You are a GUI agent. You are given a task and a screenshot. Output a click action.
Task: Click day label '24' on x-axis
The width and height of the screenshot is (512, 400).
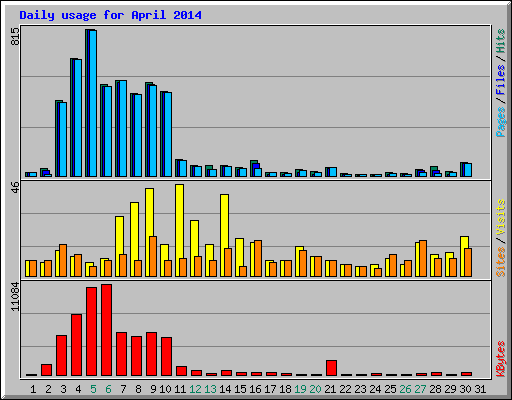coord(375,389)
